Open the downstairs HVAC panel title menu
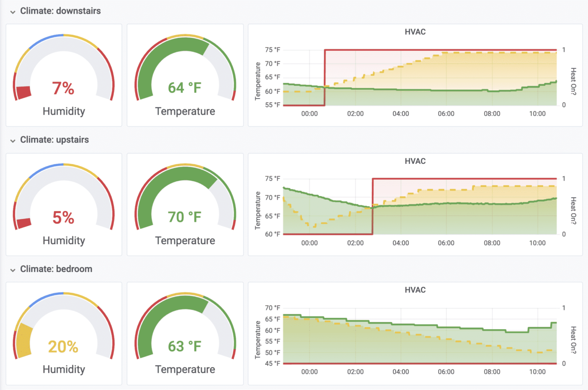The width and height of the screenshot is (588, 390). tap(415, 32)
